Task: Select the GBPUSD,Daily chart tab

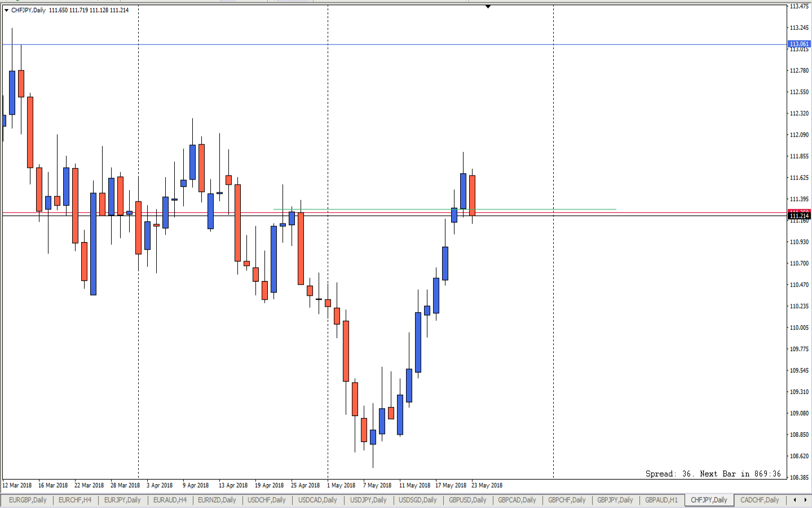Action: pos(467,500)
